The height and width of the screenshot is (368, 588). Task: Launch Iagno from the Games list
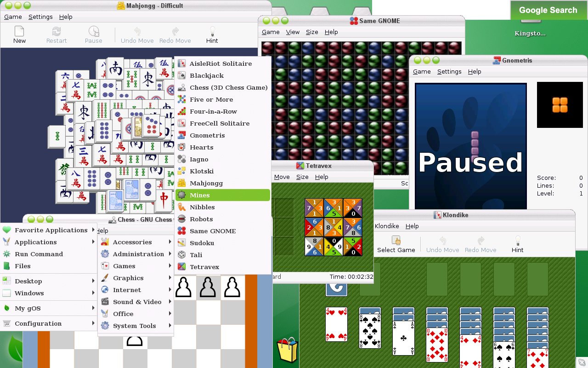[223, 159]
